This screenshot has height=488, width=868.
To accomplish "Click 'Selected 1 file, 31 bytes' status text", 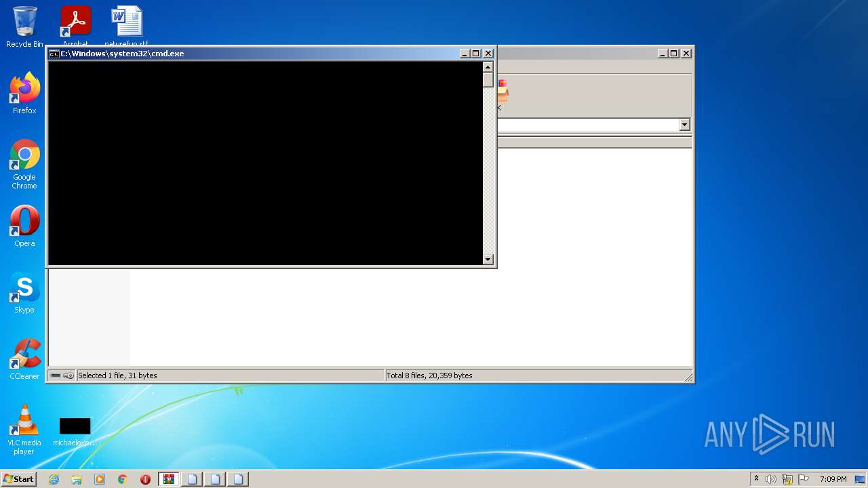I will tap(117, 375).
